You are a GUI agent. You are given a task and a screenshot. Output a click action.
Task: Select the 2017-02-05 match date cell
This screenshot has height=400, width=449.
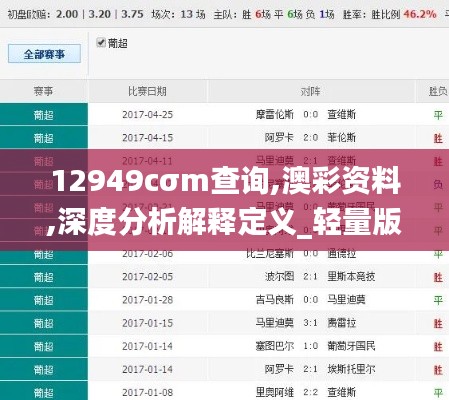tap(147, 276)
